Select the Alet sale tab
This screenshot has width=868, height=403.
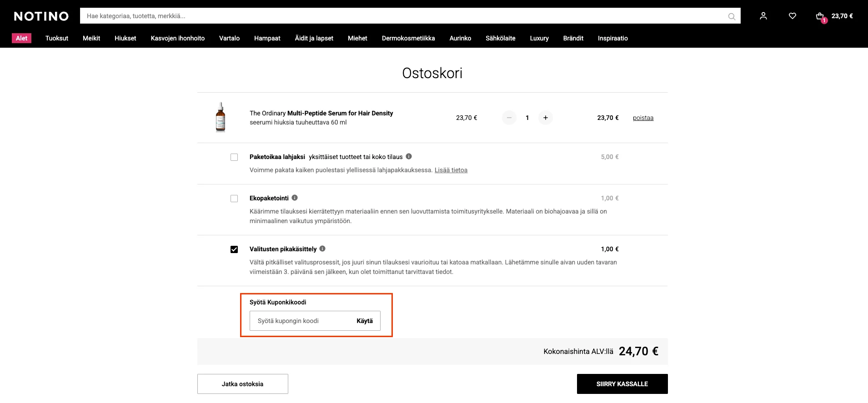point(22,38)
